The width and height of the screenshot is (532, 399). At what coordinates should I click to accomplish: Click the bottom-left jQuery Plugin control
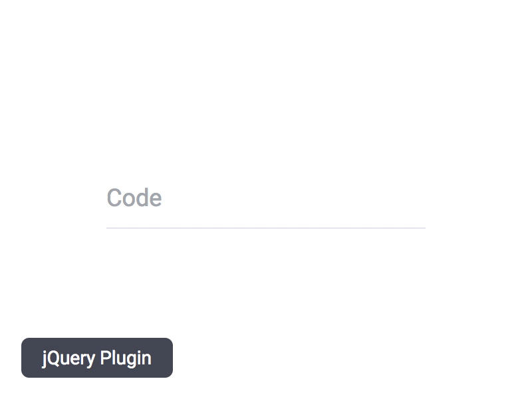coord(97,358)
